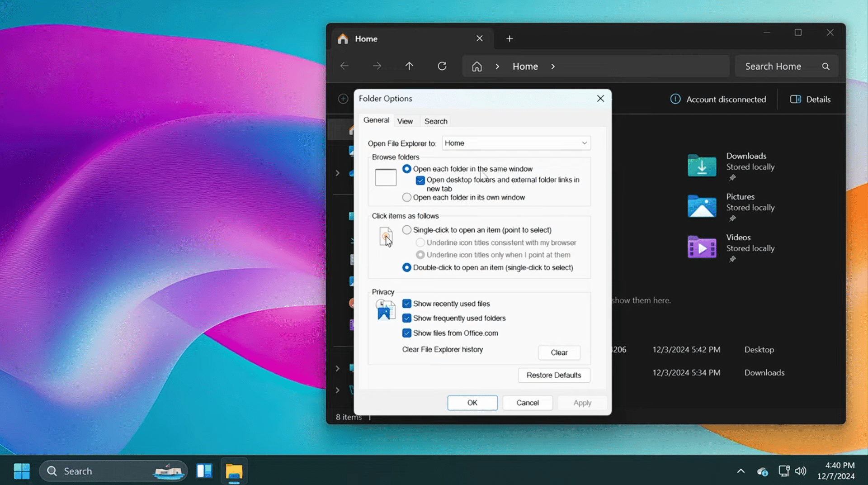Viewport: 868px width, 485px height.
Task: Expand the chevron before Home in address bar
Action: coord(497,67)
